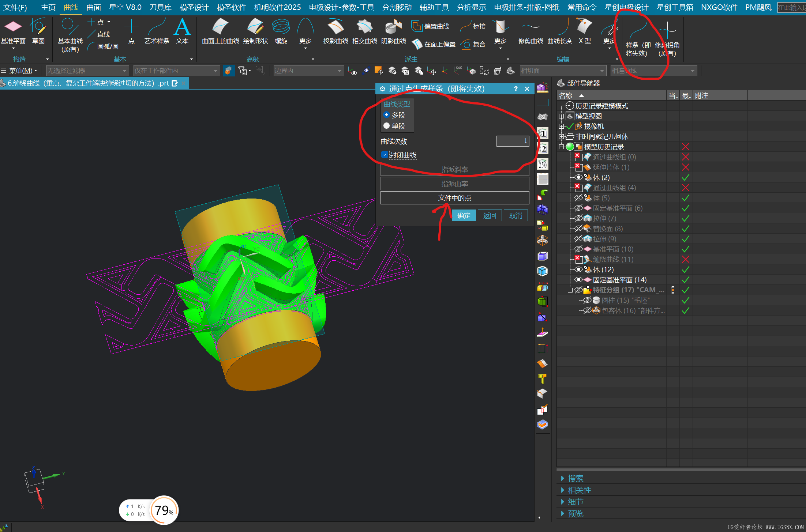
Task: Select the 单段 single-segment radio button
Action: [x=386, y=126]
